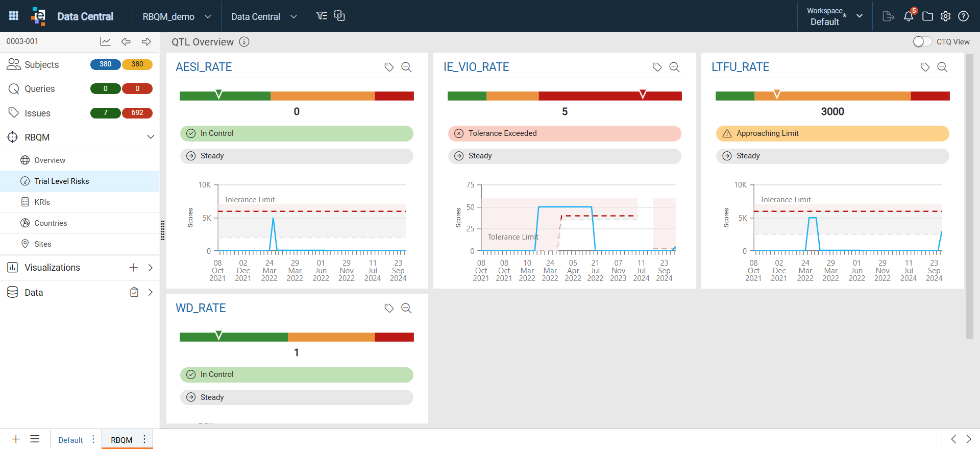Open the Queries section

(39, 89)
